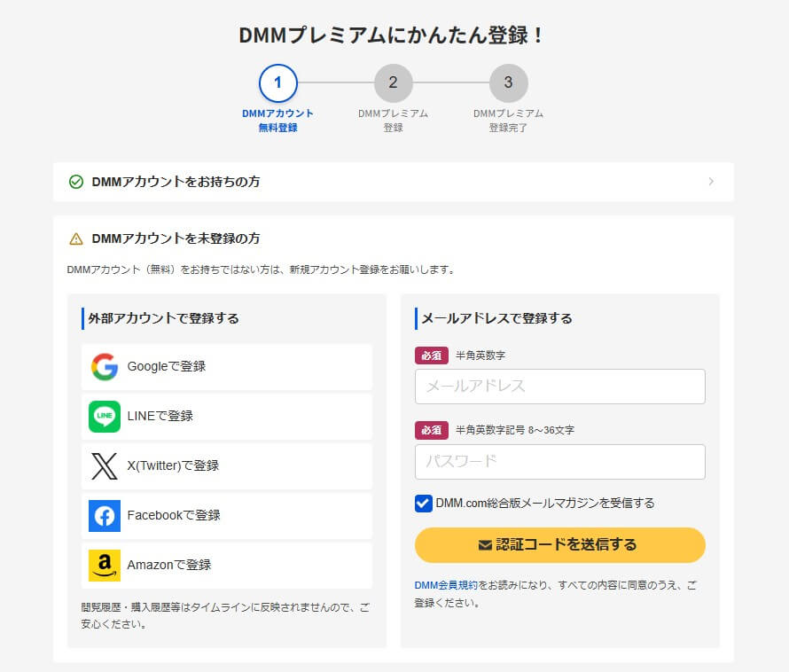Register using the X(Twitter) icon

(104, 465)
